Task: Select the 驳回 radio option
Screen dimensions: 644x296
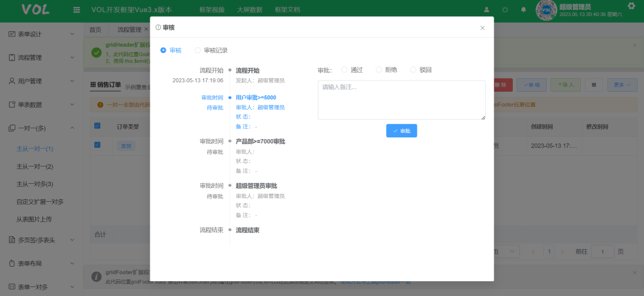Action: 413,70
